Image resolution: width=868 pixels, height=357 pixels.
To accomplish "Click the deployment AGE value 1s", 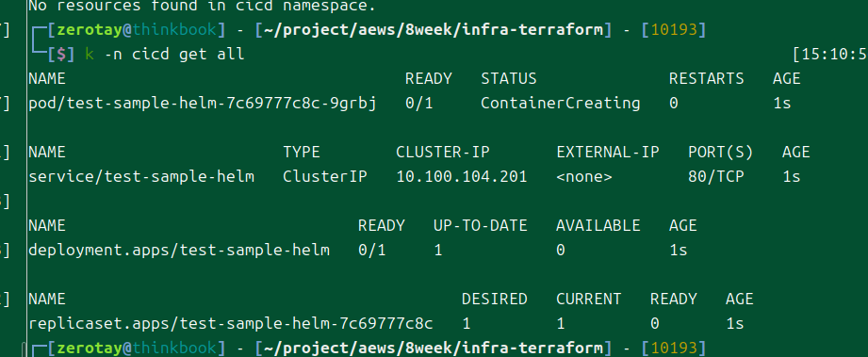I will [679, 251].
